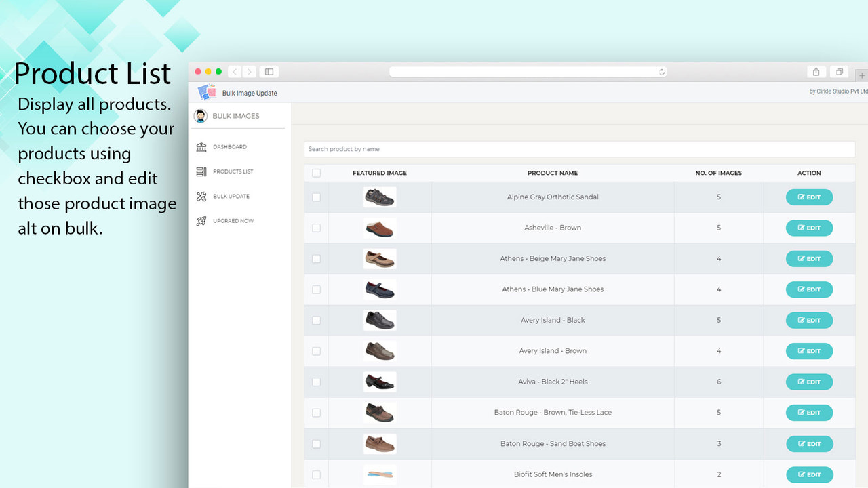The width and height of the screenshot is (868, 488).
Task: Edit the Baton Rouge - Brown, Tie-Less Lace row
Action: click(x=809, y=413)
